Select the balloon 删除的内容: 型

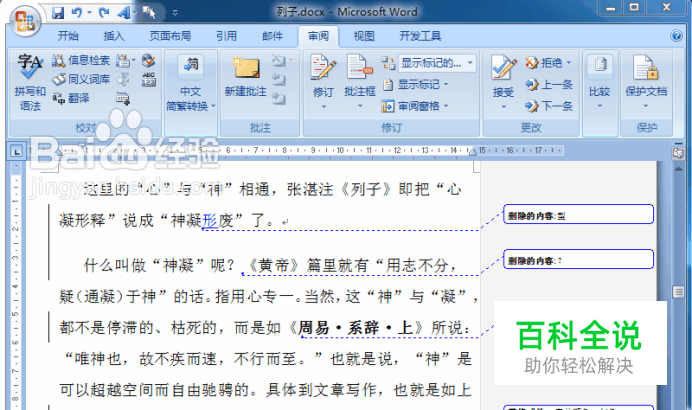[578, 214]
